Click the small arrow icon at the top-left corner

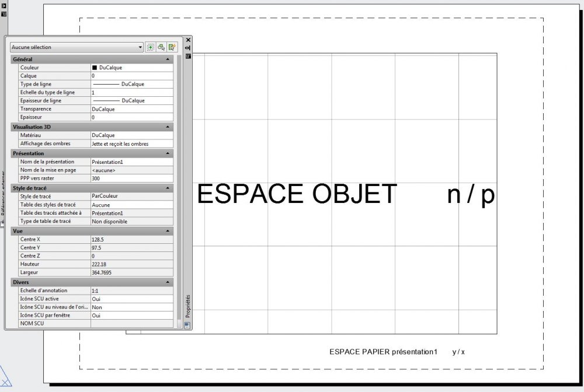[x=4, y=6]
